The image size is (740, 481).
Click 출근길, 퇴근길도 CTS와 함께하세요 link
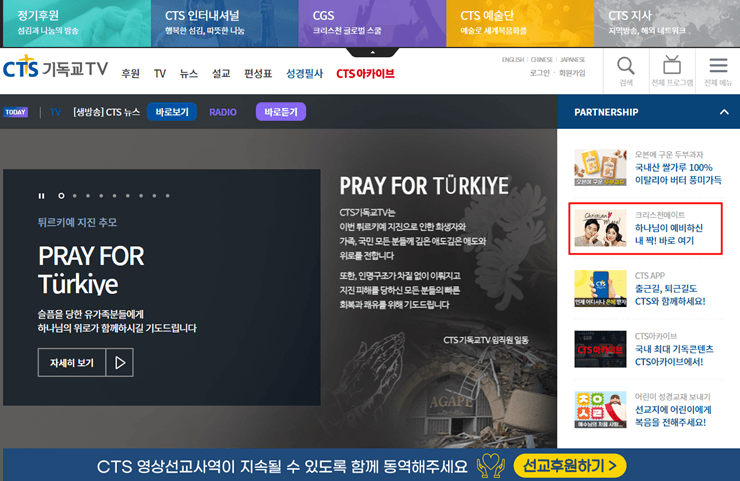click(x=670, y=295)
